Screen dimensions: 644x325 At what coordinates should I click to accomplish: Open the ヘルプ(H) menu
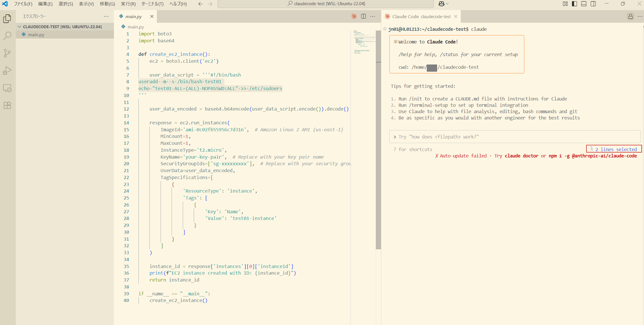coord(178,4)
